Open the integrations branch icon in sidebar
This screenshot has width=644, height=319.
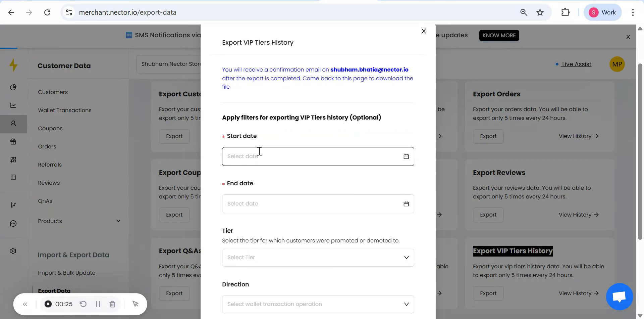click(13, 205)
